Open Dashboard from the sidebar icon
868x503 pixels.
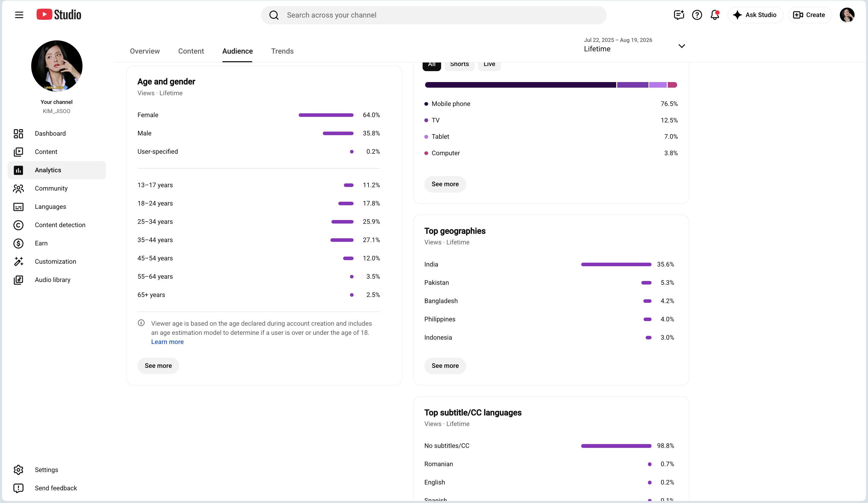18,133
